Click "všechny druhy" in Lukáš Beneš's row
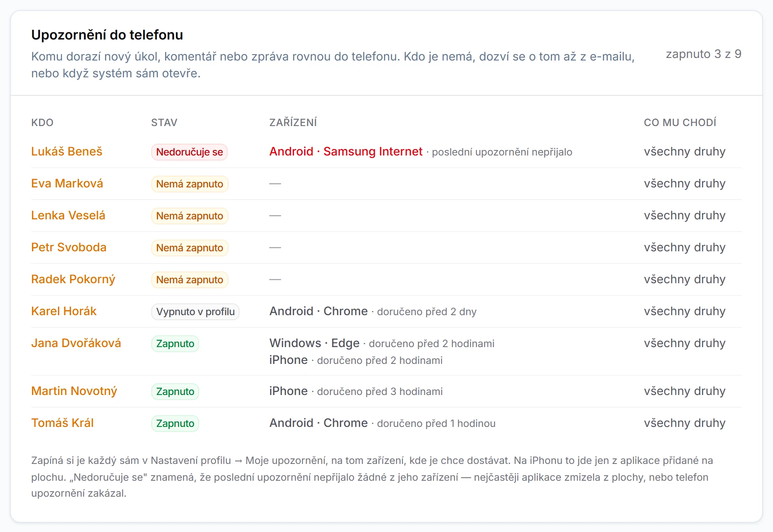Image resolution: width=773 pixels, height=532 pixels. click(685, 152)
